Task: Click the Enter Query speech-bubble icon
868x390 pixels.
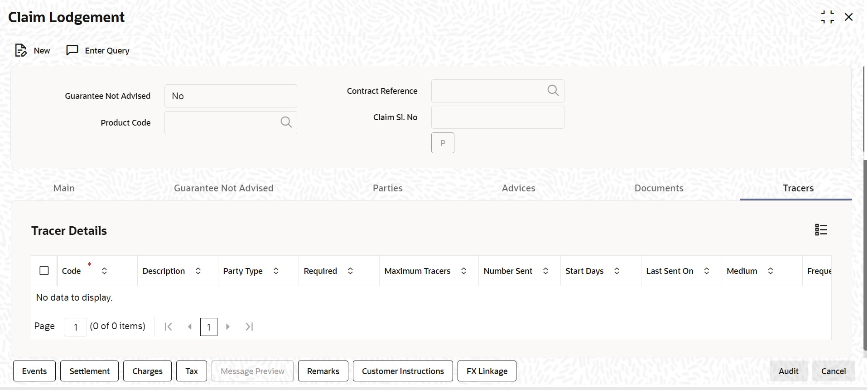Action: click(72, 50)
